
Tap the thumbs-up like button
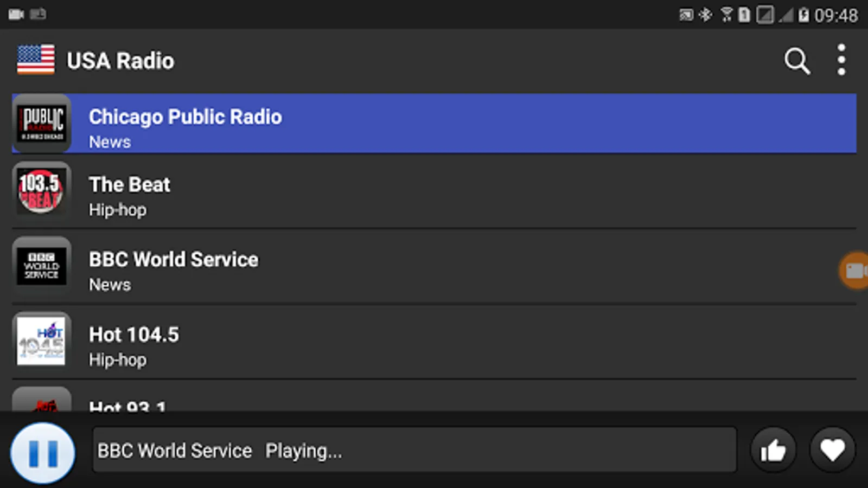click(773, 450)
